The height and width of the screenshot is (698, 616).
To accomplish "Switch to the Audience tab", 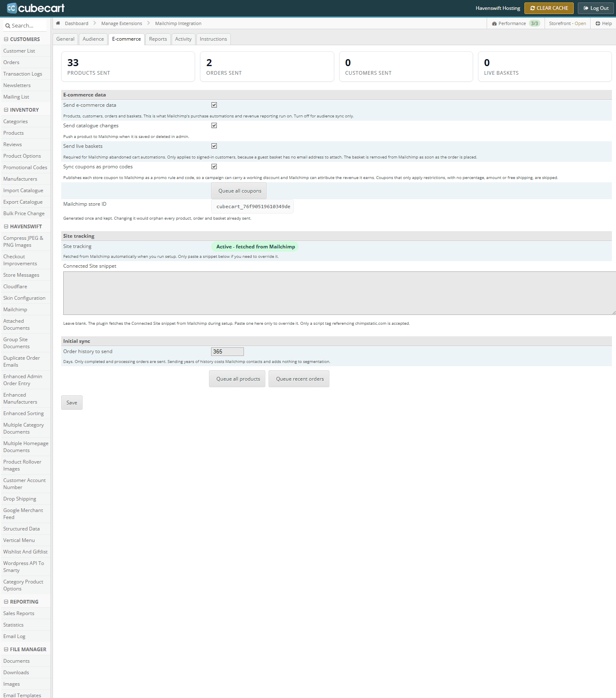I will click(x=93, y=39).
